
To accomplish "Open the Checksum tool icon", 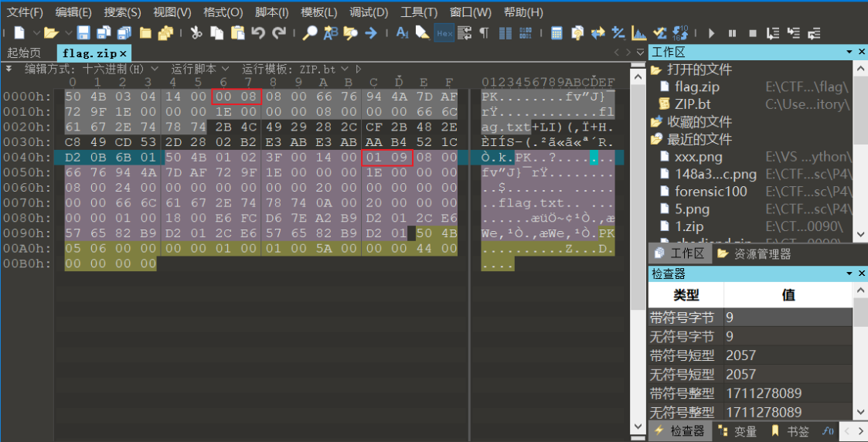I will pos(659,33).
